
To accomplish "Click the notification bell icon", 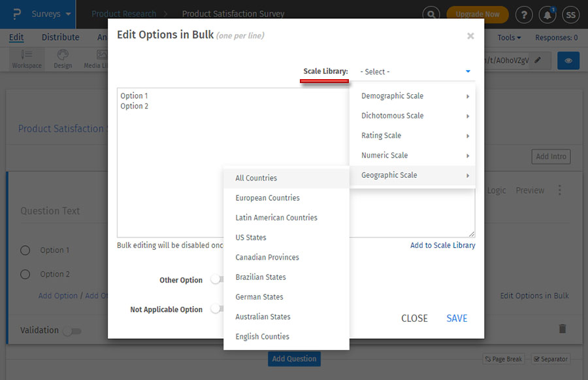I will (x=547, y=14).
